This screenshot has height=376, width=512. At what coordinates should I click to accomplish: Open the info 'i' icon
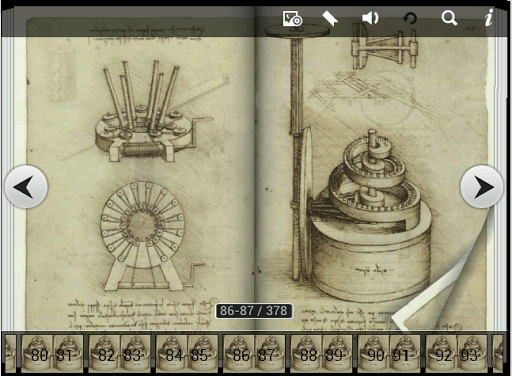[x=489, y=18]
